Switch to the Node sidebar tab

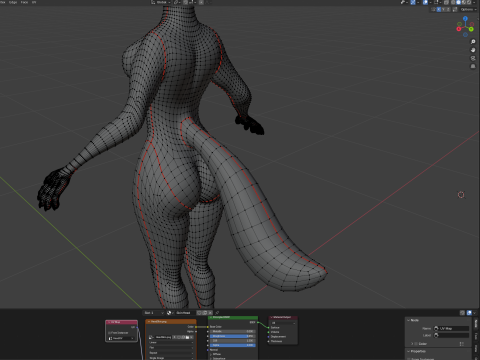click(476, 324)
